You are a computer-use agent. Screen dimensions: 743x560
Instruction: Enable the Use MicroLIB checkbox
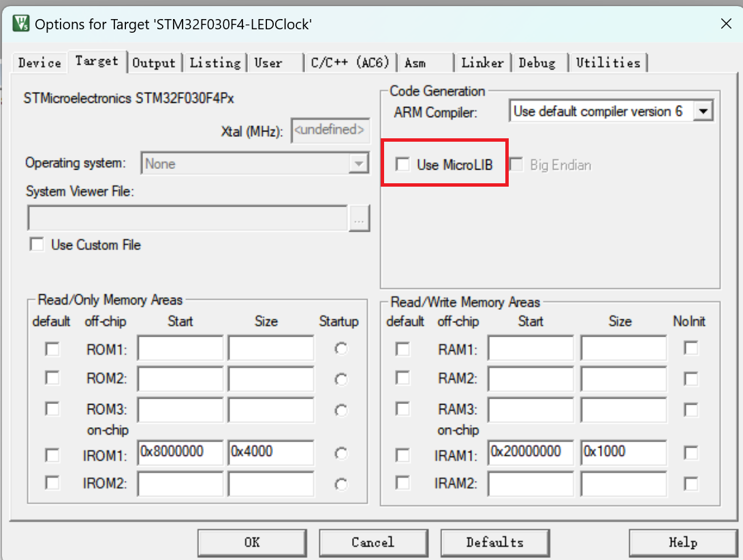(402, 165)
